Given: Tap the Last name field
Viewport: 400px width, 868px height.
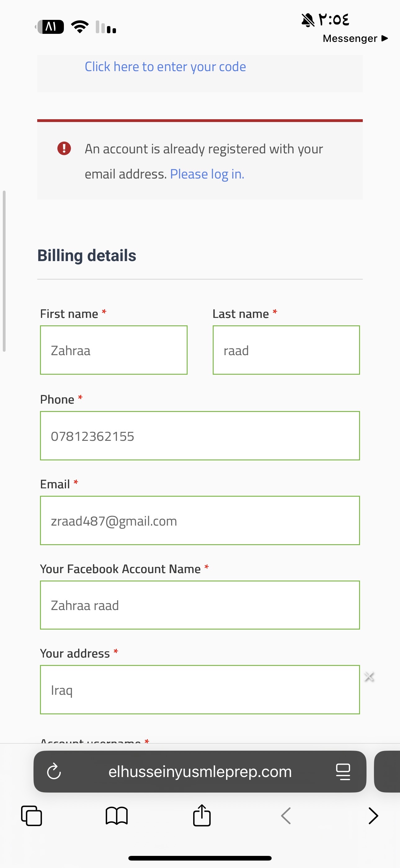Looking at the screenshot, I should (x=286, y=350).
